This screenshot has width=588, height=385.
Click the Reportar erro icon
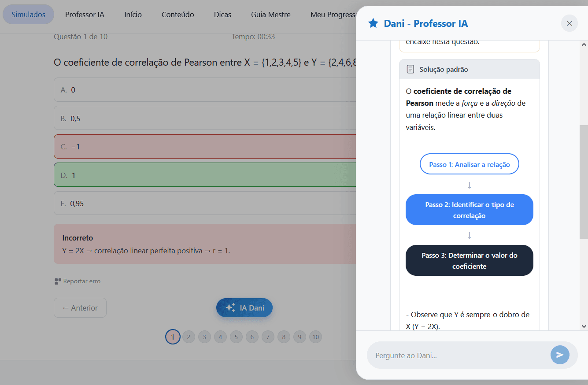coord(58,281)
